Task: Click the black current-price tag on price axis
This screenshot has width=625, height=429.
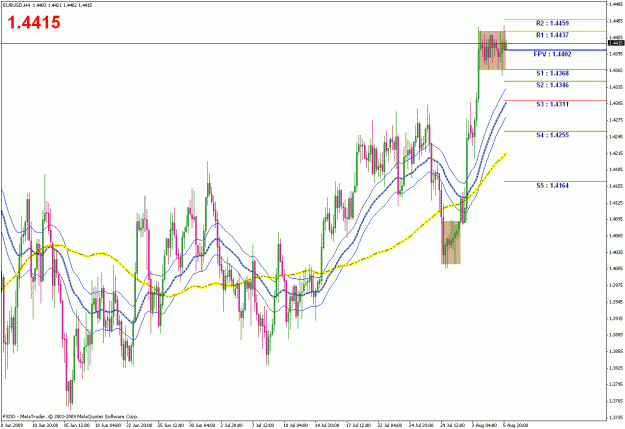Action: (616, 43)
